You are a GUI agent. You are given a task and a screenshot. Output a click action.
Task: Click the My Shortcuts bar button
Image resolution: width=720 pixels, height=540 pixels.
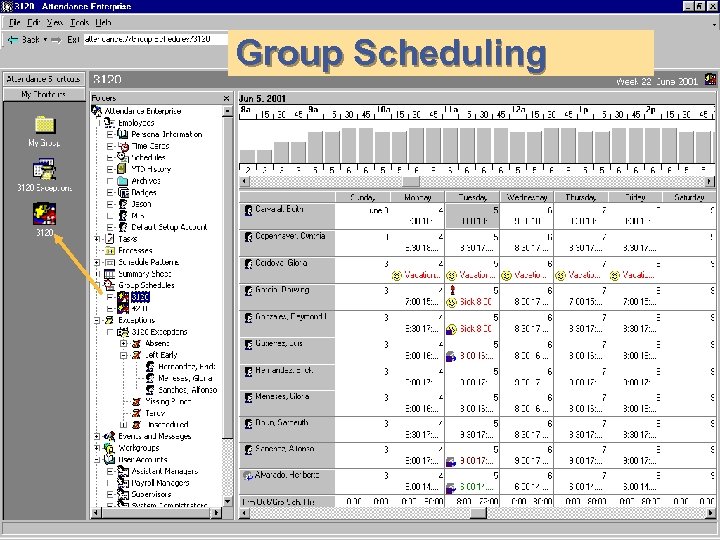click(x=44, y=94)
